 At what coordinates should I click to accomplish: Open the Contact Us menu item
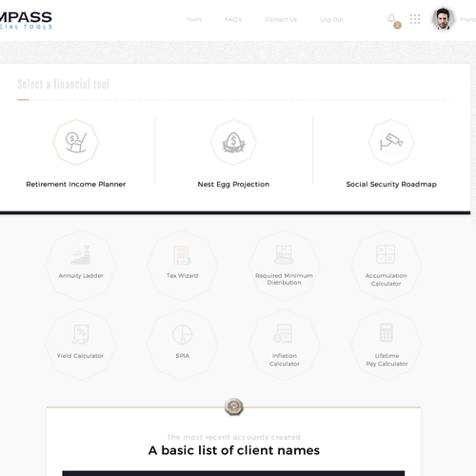(281, 20)
